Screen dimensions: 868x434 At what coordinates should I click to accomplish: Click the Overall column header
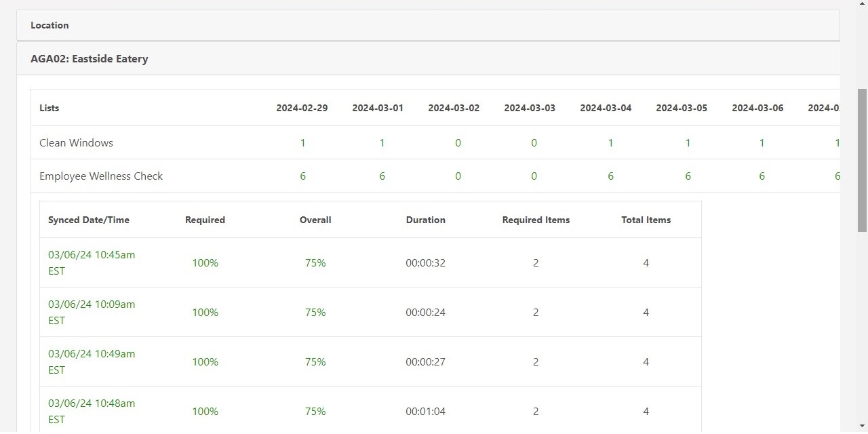315,220
